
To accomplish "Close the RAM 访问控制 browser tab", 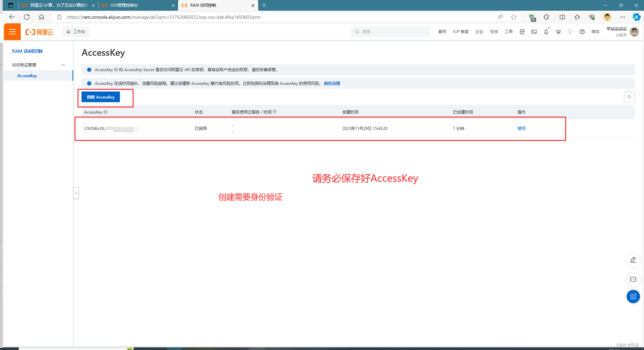I will click(x=253, y=5).
